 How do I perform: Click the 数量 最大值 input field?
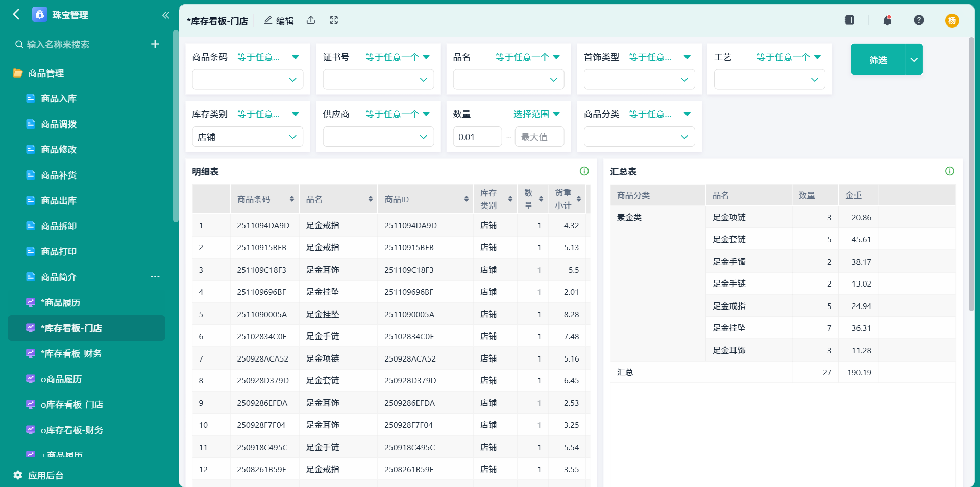(x=540, y=137)
